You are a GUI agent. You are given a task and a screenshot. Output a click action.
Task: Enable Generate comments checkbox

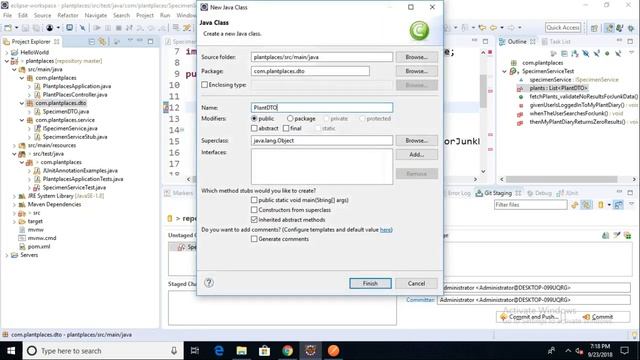click(254, 239)
